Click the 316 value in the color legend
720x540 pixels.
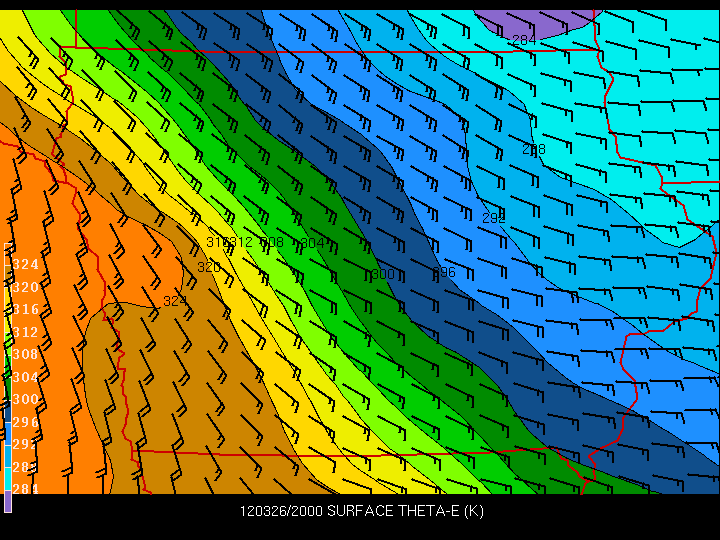[x=26, y=309]
